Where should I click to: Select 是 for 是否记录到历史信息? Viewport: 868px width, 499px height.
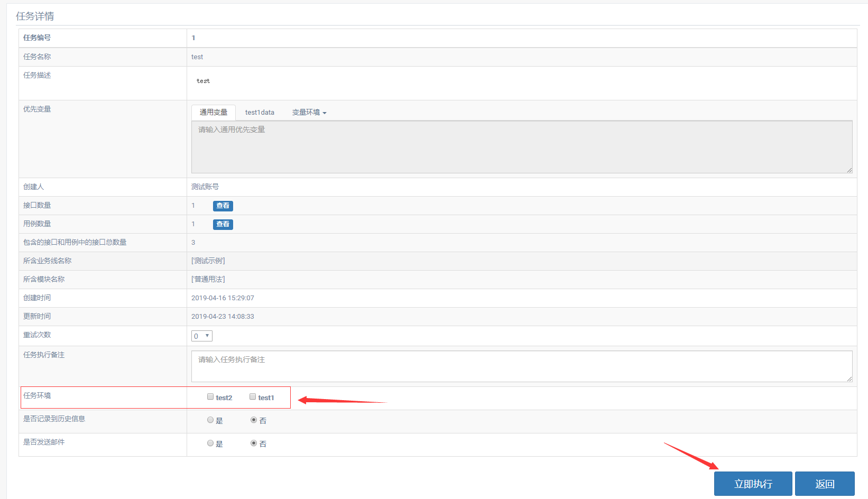(x=210, y=420)
